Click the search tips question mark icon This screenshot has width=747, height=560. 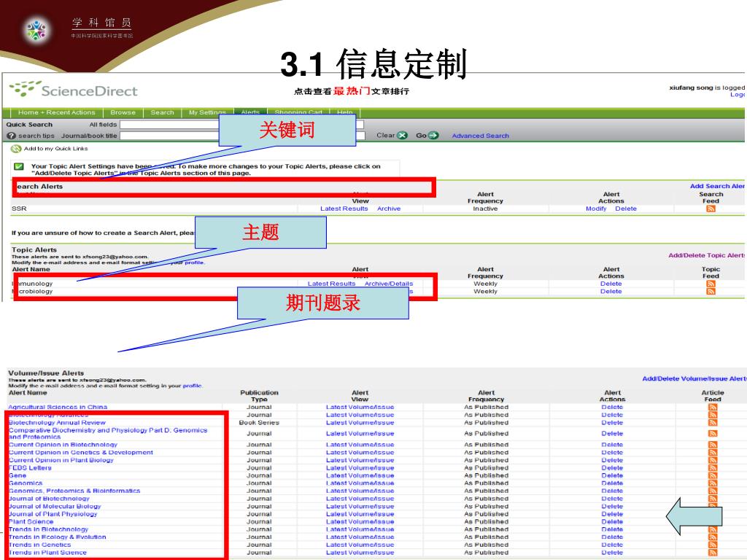click(x=12, y=136)
